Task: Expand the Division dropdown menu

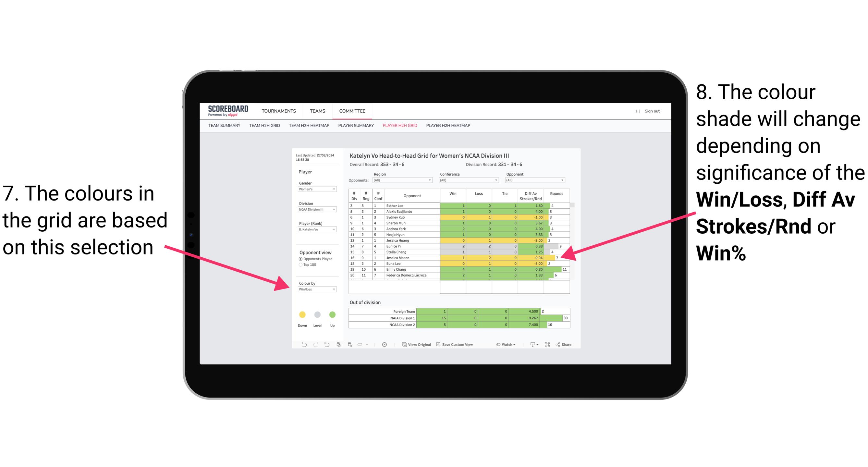Action: (x=333, y=209)
